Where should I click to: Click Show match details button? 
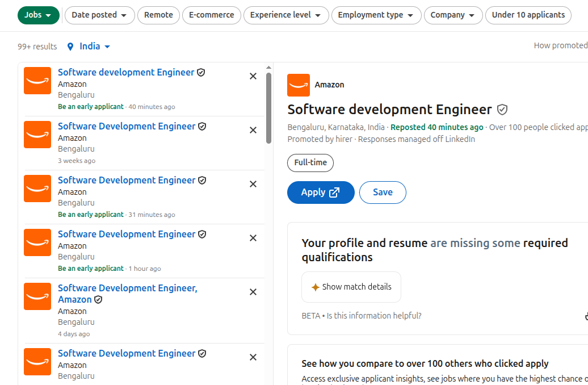coord(351,287)
